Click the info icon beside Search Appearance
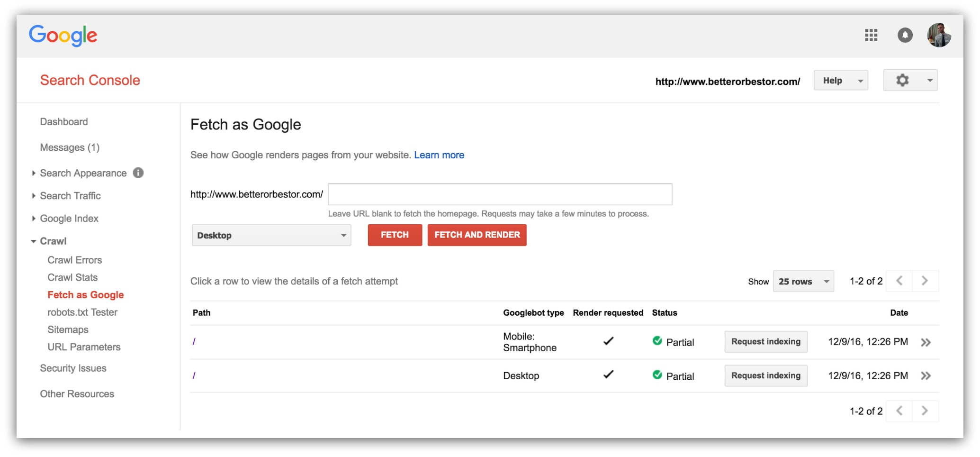The width and height of the screenshot is (980, 457). [x=138, y=173]
